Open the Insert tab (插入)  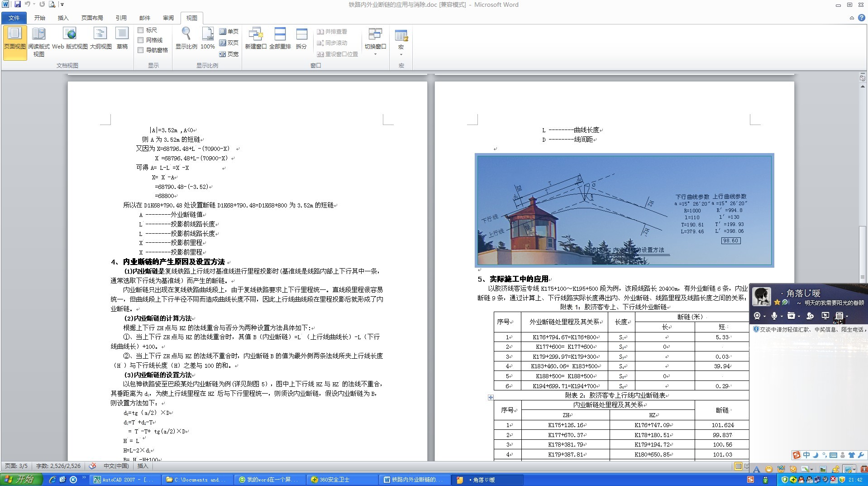click(x=63, y=18)
